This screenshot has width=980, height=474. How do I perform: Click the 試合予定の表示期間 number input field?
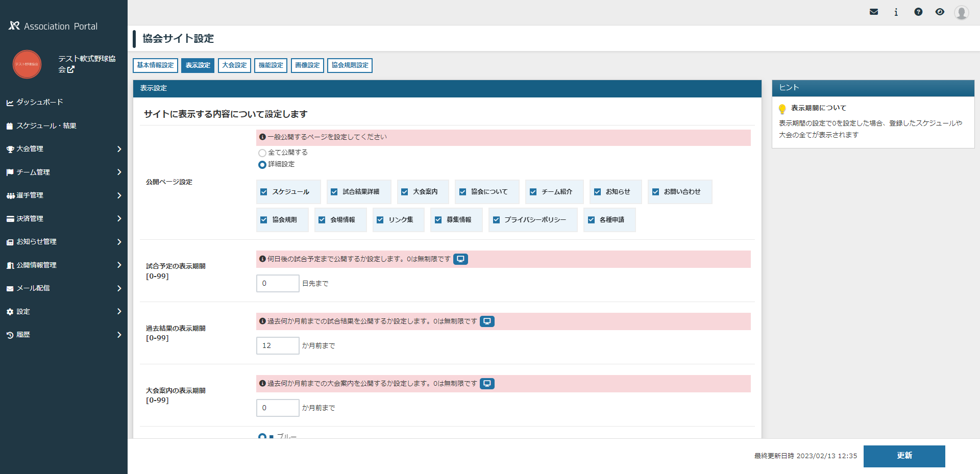tap(277, 283)
